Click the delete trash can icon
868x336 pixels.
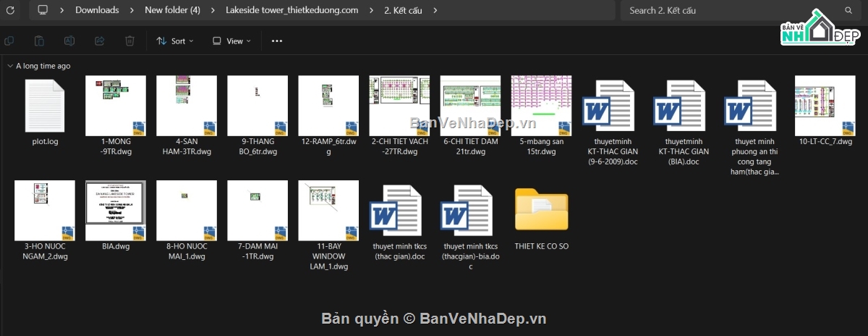(129, 41)
